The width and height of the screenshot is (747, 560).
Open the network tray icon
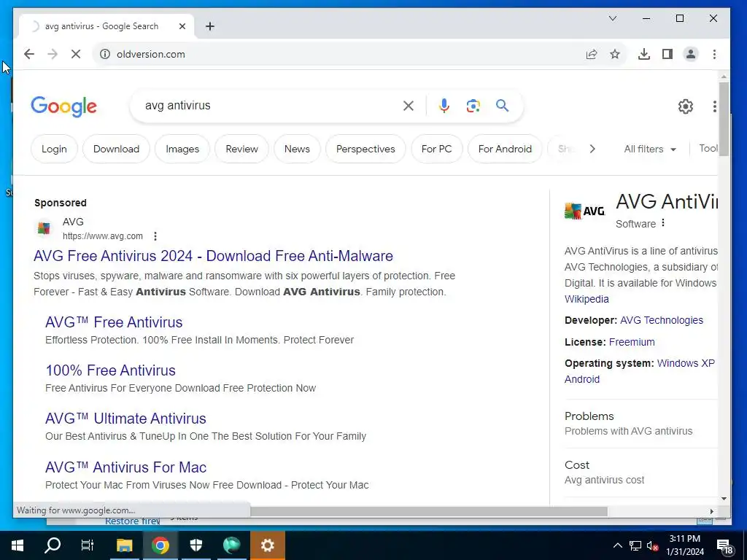(x=635, y=545)
